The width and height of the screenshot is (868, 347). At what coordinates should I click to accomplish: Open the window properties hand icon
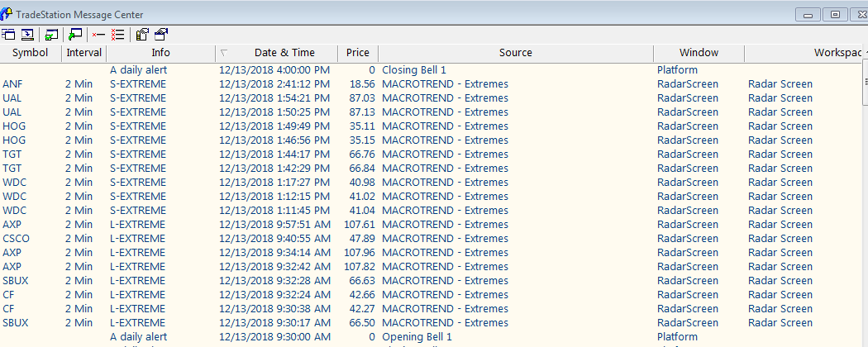click(161, 35)
